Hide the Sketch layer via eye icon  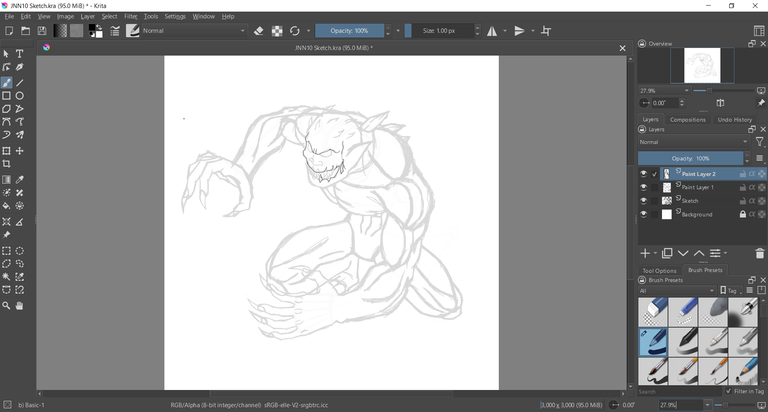tap(644, 201)
